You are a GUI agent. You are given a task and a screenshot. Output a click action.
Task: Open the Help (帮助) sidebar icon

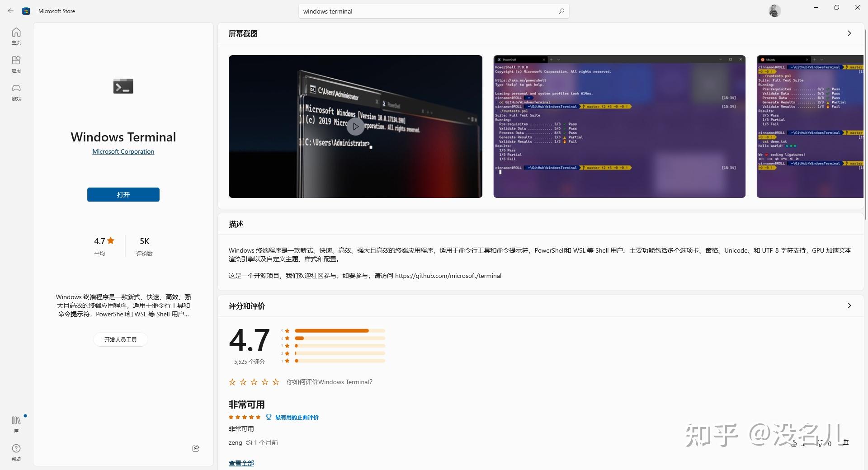pyautogui.click(x=16, y=451)
